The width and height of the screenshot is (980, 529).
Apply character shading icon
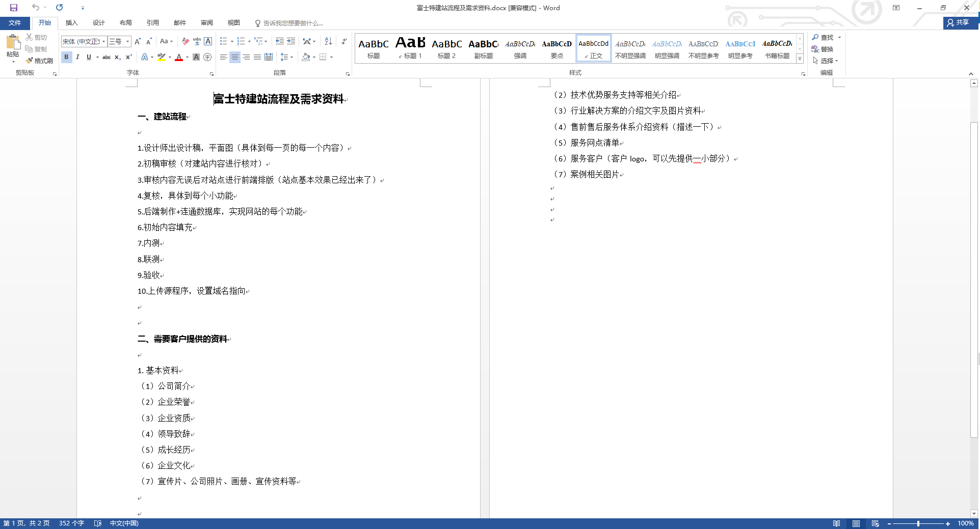(196, 57)
